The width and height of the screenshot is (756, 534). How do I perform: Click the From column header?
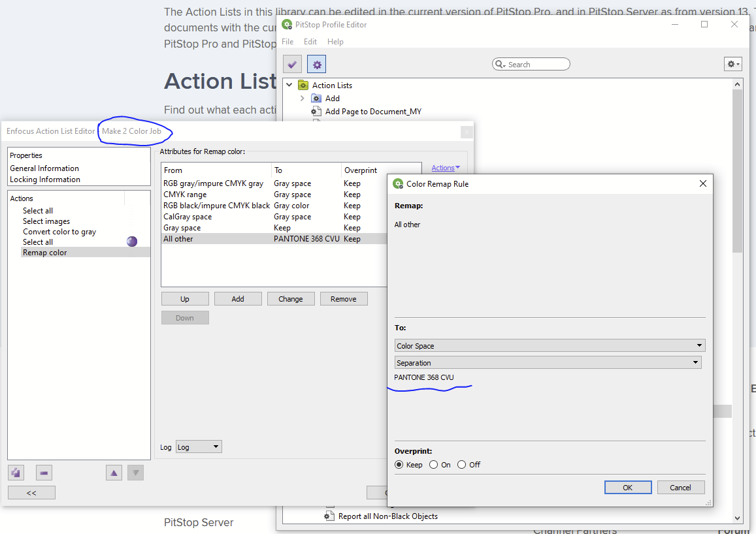click(216, 170)
